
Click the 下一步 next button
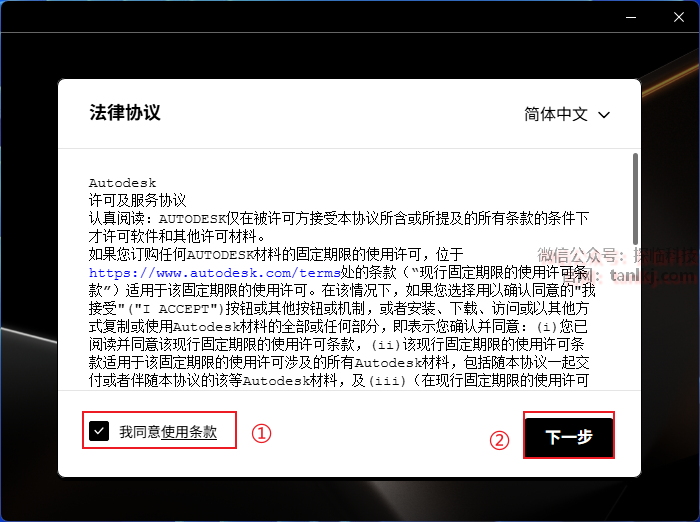(569, 437)
